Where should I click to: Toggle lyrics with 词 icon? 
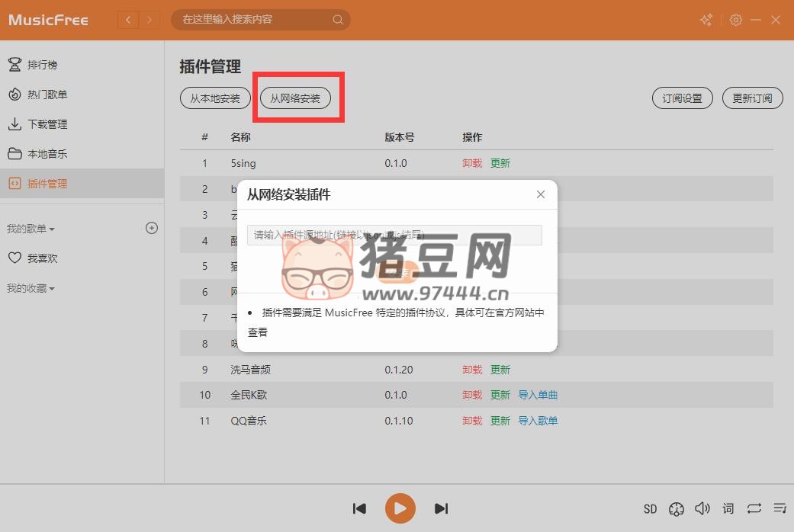click(728, 508)
